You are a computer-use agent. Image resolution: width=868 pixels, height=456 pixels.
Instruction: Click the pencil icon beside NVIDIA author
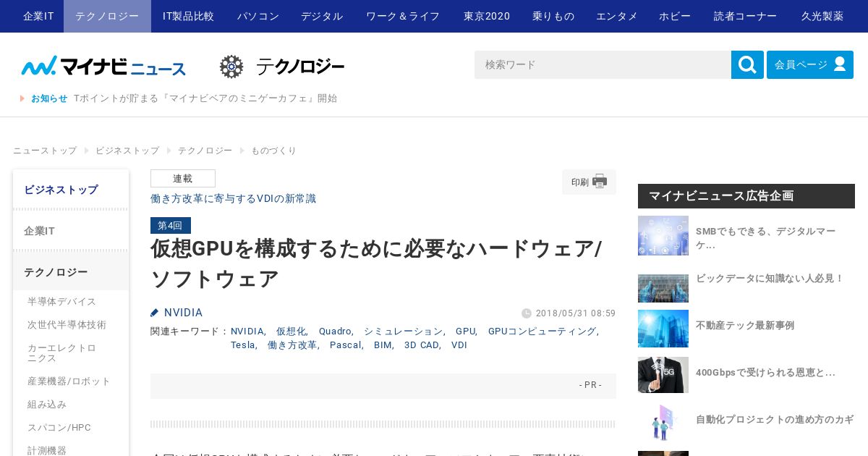[155, 313]
